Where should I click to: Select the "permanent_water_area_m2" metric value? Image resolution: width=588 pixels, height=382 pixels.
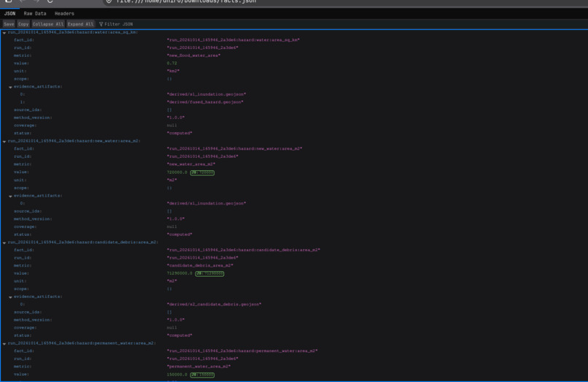pyautogui.click(x=198, y=366)
